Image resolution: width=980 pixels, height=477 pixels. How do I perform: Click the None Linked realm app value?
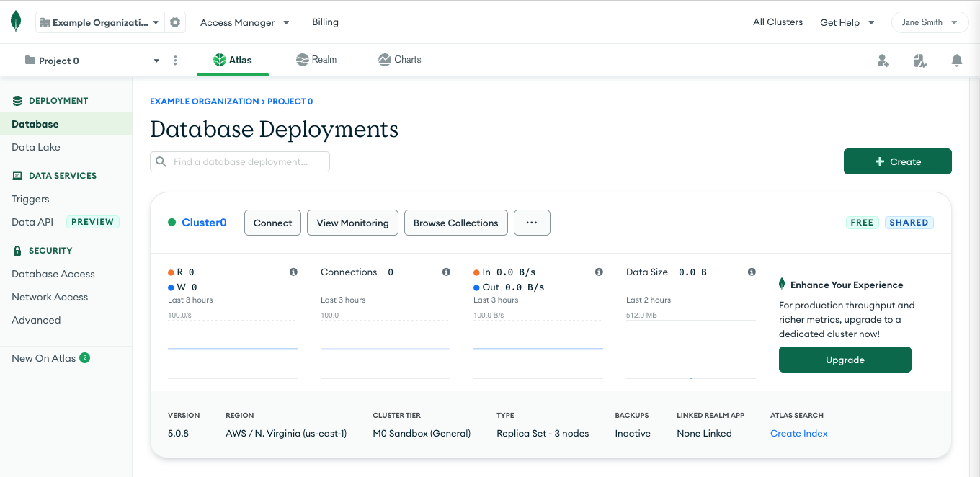(704, 433)
